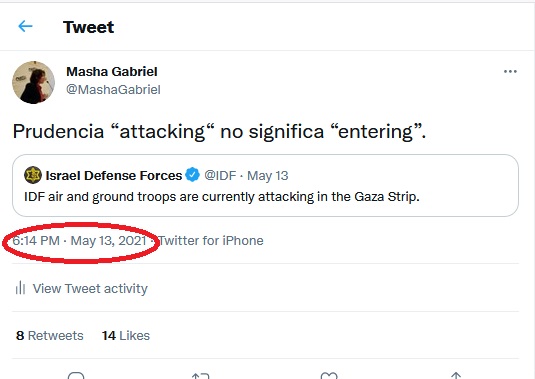Click the Israel Defense Forces name
The image size is (535, 379).
pos(114,175)
